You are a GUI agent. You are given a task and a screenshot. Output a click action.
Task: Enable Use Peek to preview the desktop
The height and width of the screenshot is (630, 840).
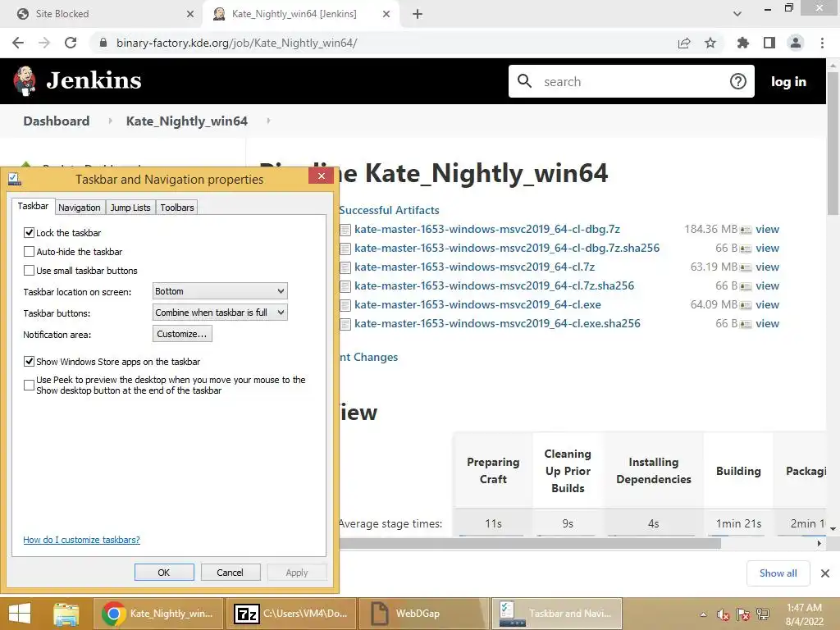[29, 385]
